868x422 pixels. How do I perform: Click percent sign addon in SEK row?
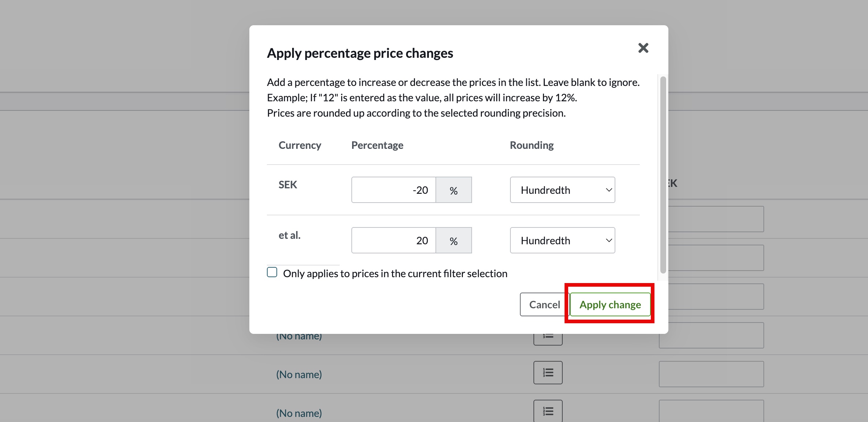point(453,190)
